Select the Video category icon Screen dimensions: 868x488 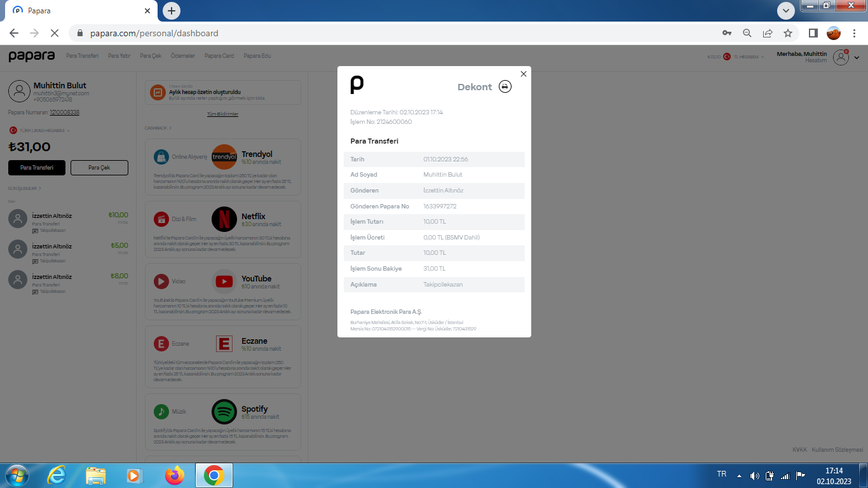pyautogui.click(x=161, y=281)
